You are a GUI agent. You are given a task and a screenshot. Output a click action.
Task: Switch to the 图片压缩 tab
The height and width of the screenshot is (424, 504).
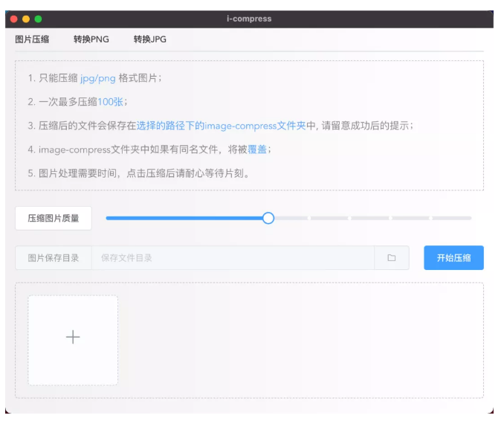(32, 39)
